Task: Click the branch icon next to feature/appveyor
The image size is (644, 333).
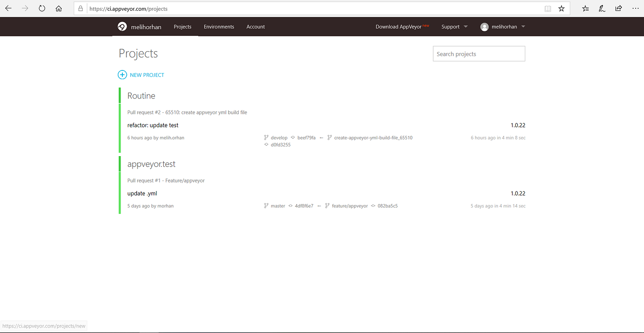Action: click(328, 206)
